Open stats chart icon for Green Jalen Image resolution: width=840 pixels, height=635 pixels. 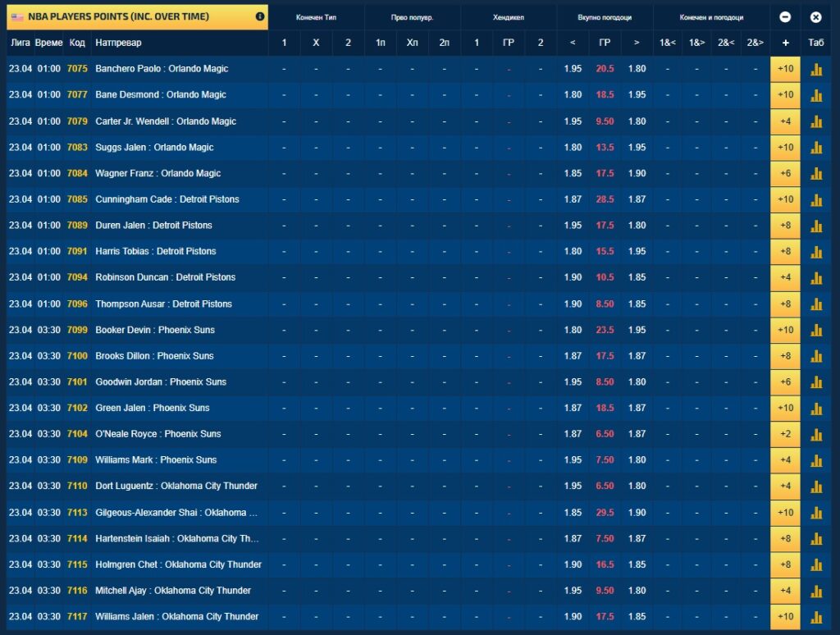click(x=815, y=408)
